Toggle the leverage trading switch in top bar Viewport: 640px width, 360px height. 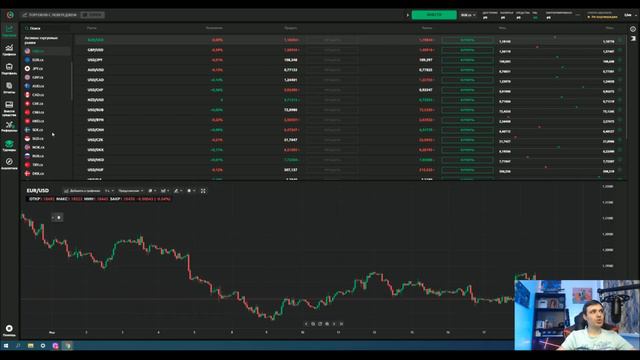point(92,15)
